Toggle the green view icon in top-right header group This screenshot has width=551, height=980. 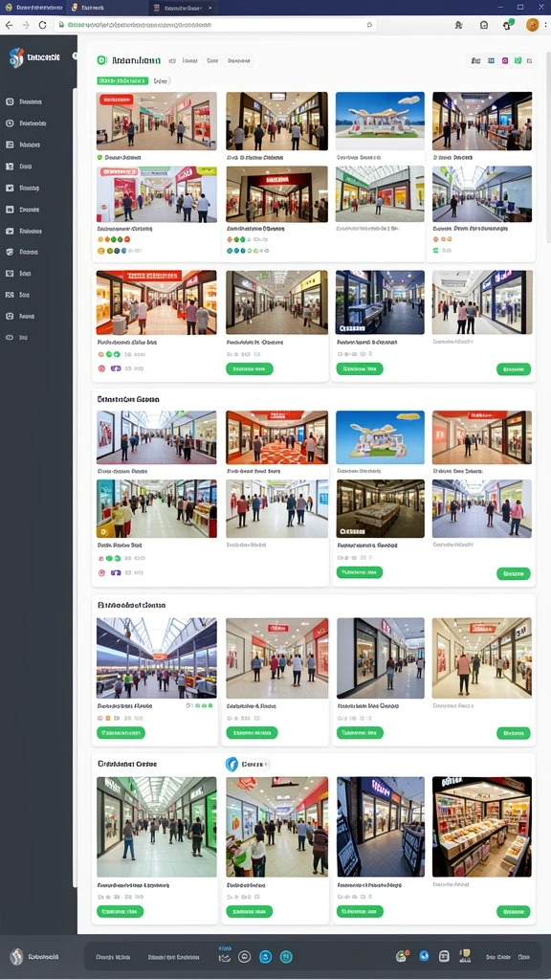pos(518,60)
